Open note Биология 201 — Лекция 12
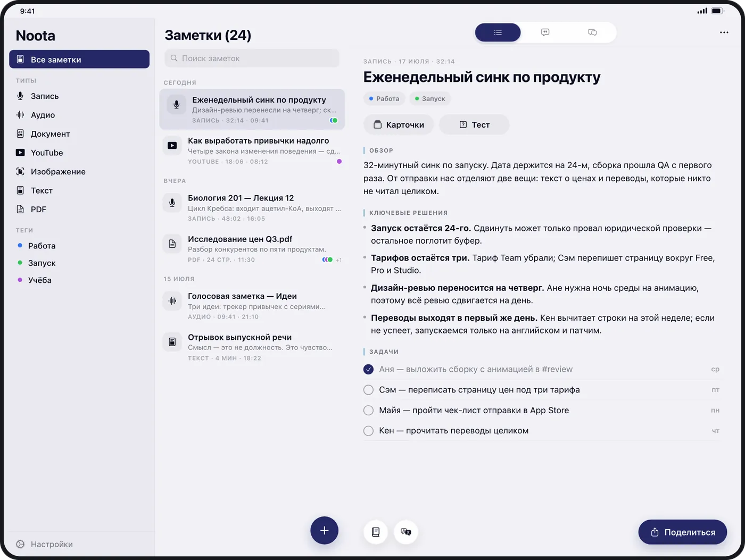This screenshot has height=560, width=745. [x=252, y=207]
